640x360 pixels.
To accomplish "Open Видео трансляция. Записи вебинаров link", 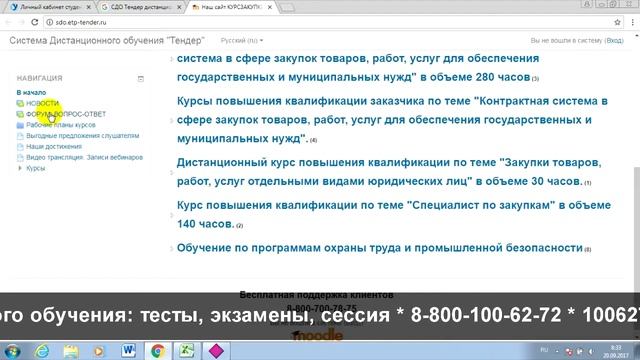I will (84, 157).
